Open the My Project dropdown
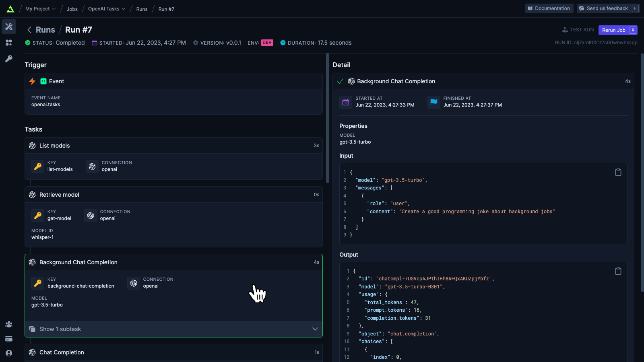644x362 pixels. (41, 9)
